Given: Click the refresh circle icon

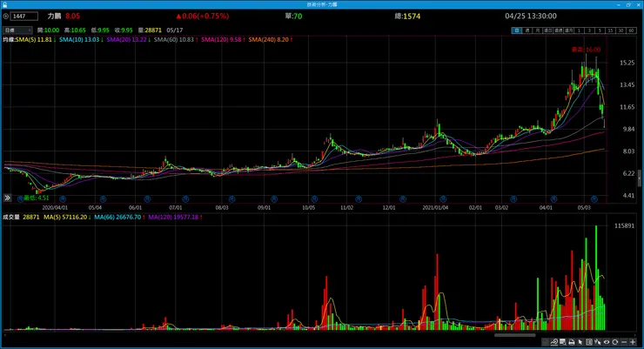Looking at the screenshot, I should coord(614,342).
